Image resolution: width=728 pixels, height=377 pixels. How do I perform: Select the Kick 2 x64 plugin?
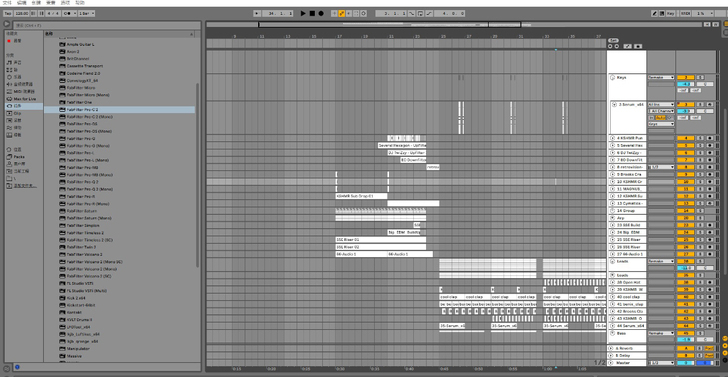(x=76, y=298)
